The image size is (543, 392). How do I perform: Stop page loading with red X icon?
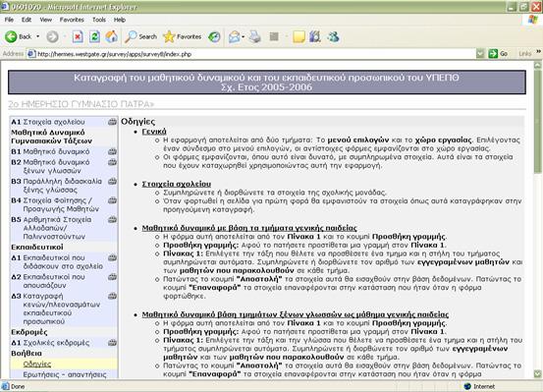78,36
